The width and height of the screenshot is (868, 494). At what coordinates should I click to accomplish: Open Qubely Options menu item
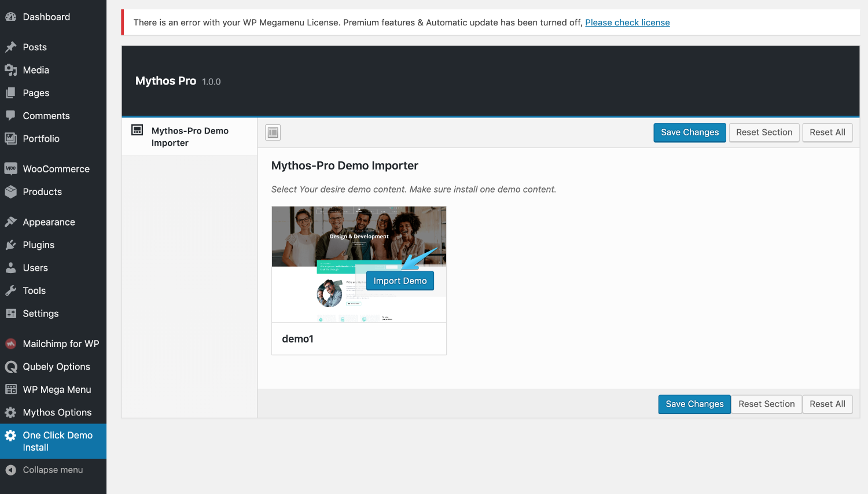(x=53, y=367)
